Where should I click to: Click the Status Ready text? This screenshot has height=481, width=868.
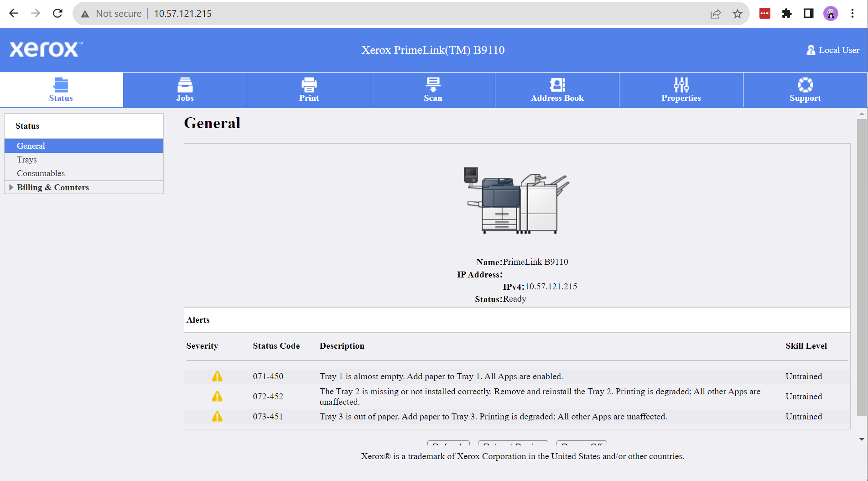coord(500,299)
